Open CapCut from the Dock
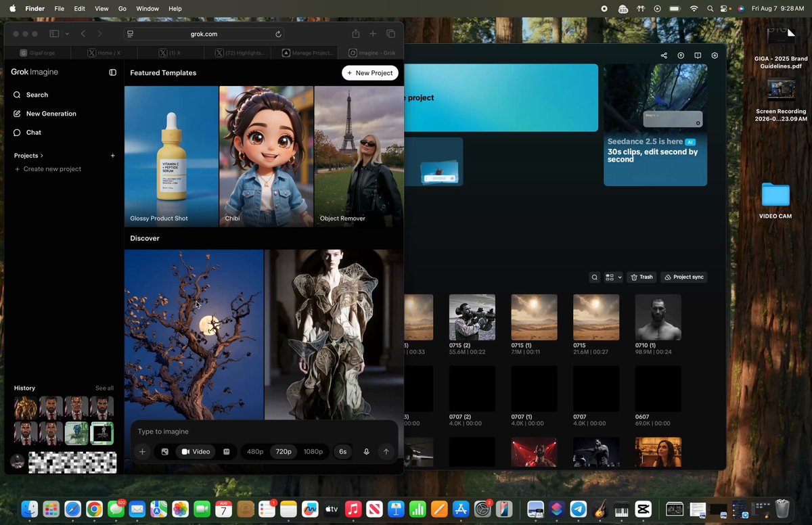The height and width of the screenshot is (525, 812). tap(644, 509)
